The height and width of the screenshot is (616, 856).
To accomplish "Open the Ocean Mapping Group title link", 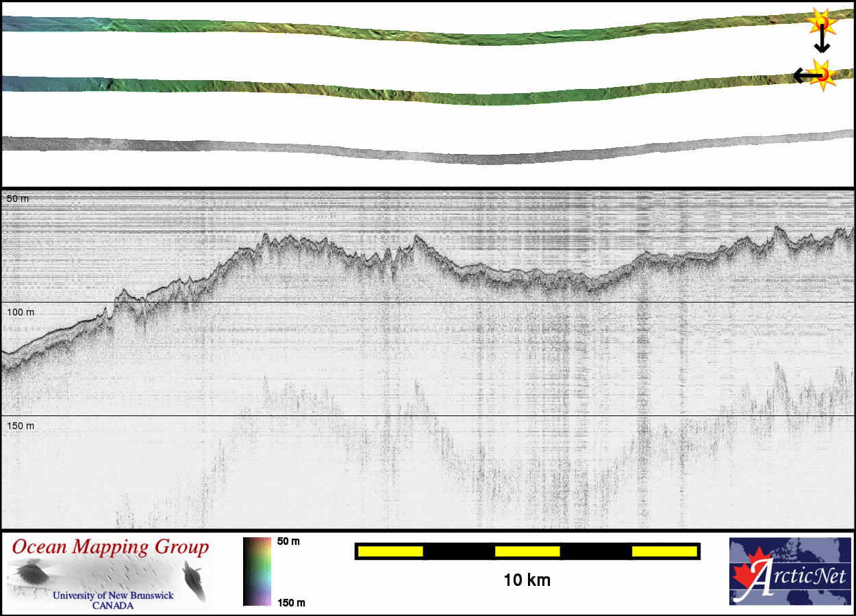I will coord(110,548).
